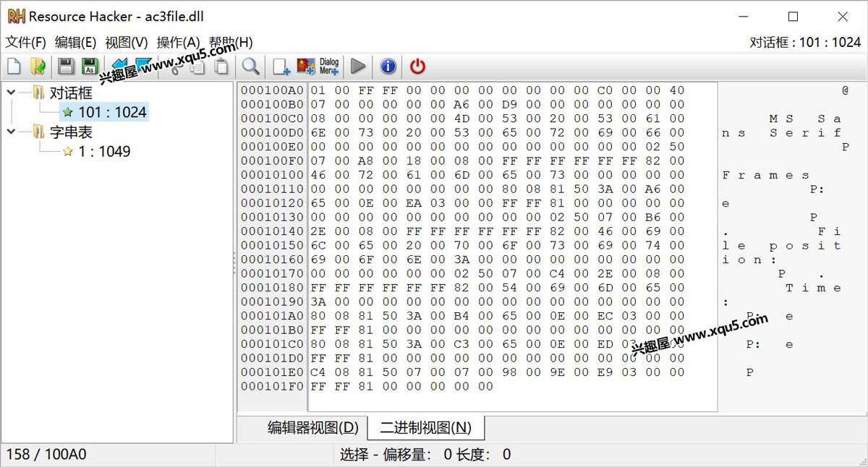Click yellow star beside 1 : 1049
The image size is (868, 467).
68,151
